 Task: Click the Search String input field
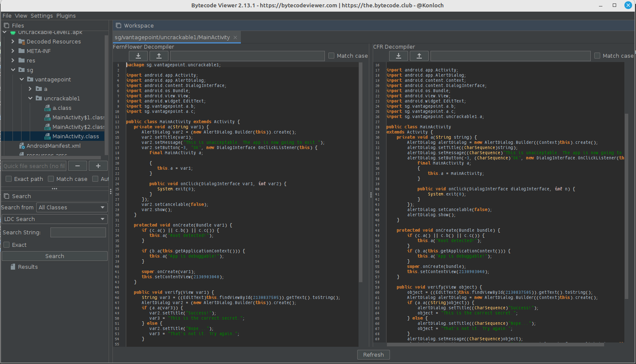[x=78, y=233]
